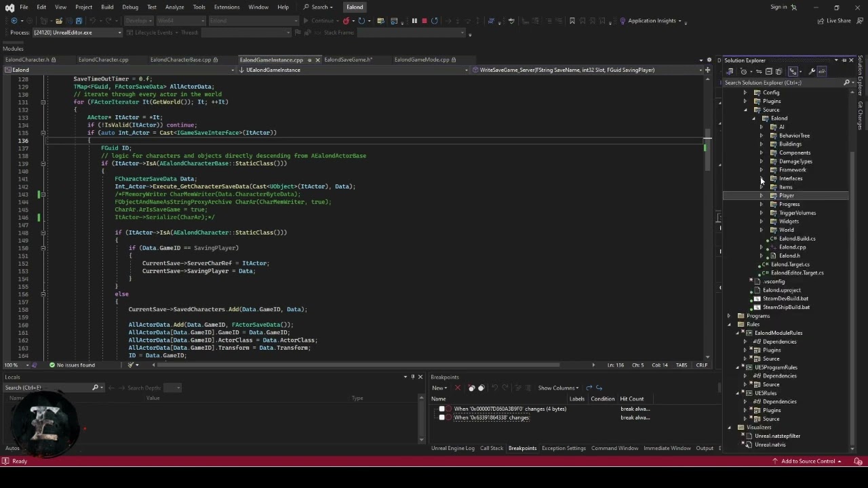Open file using toolbar folder icon
This screenshot has height=488, width=868.
pyautogui.click(x=59, y=20)
